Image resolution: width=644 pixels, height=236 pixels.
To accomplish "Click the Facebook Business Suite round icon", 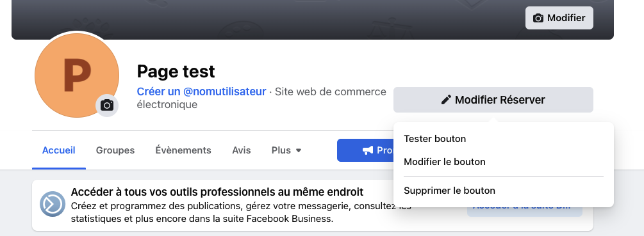I will point(53,203).
